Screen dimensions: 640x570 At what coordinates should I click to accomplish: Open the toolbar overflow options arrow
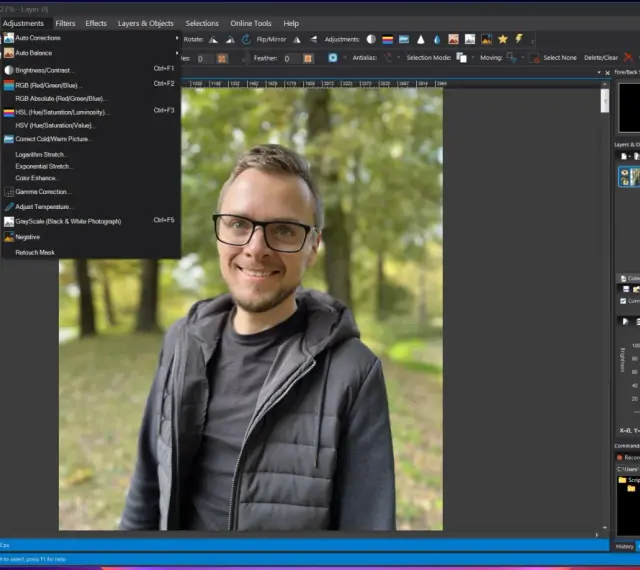(x=532, y=40)
